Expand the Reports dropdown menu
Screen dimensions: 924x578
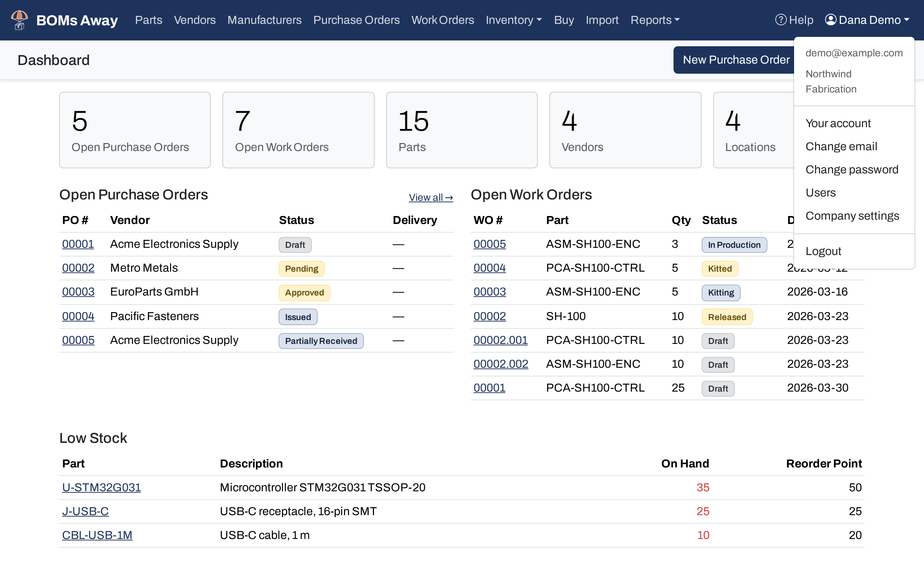click(655, 20)
